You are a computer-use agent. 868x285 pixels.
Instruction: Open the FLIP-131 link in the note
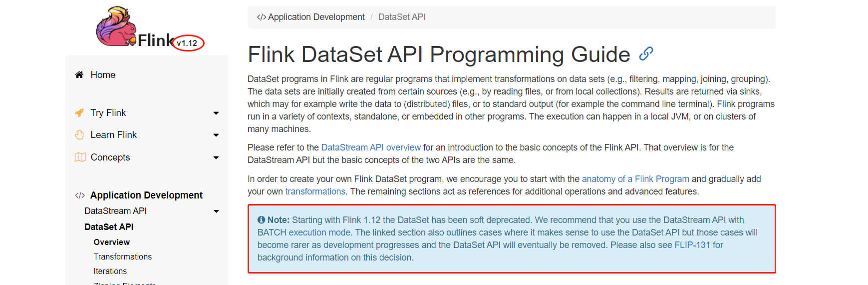pyautogui.click(x=692, y=245)
